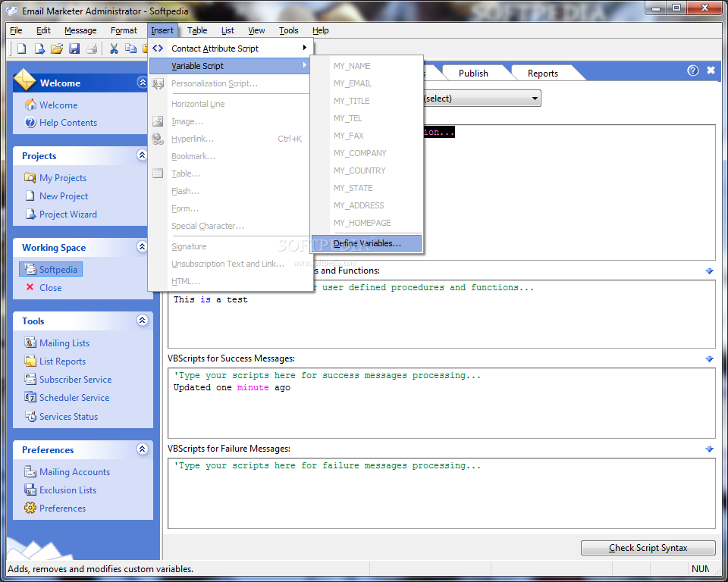
Task: Click the new-from-template toolbar icon
Action: click(x=39, y=48)
